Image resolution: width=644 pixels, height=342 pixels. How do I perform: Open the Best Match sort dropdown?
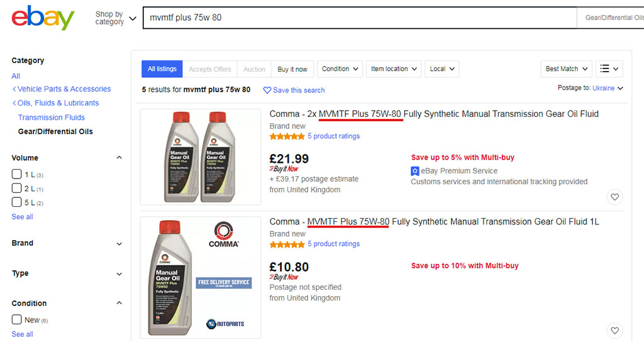click(x=567, y=69)
